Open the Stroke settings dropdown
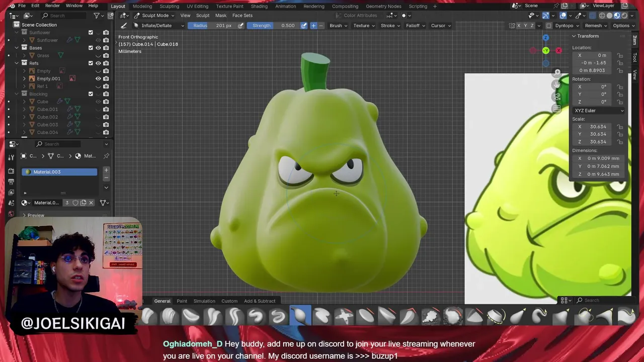 [x=390, y=26]
